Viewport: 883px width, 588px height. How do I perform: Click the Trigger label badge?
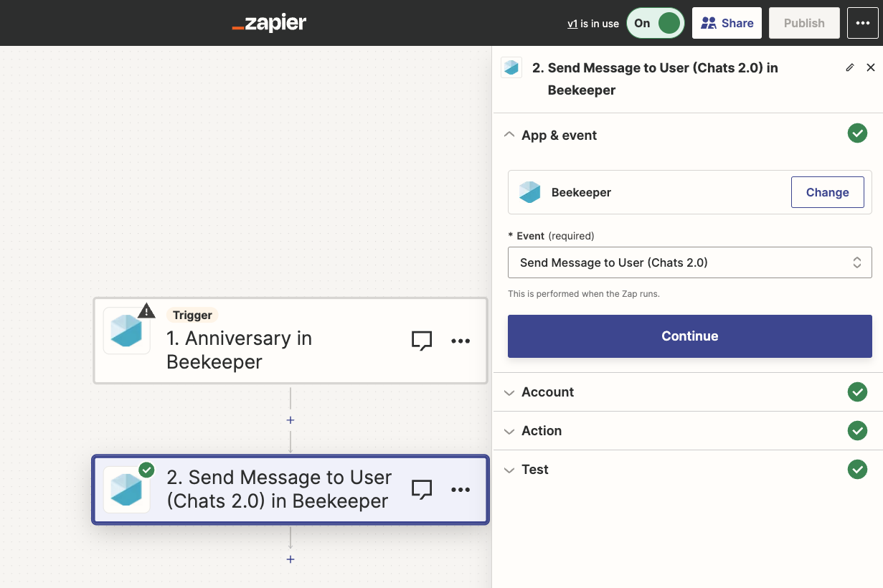[192, 315]
